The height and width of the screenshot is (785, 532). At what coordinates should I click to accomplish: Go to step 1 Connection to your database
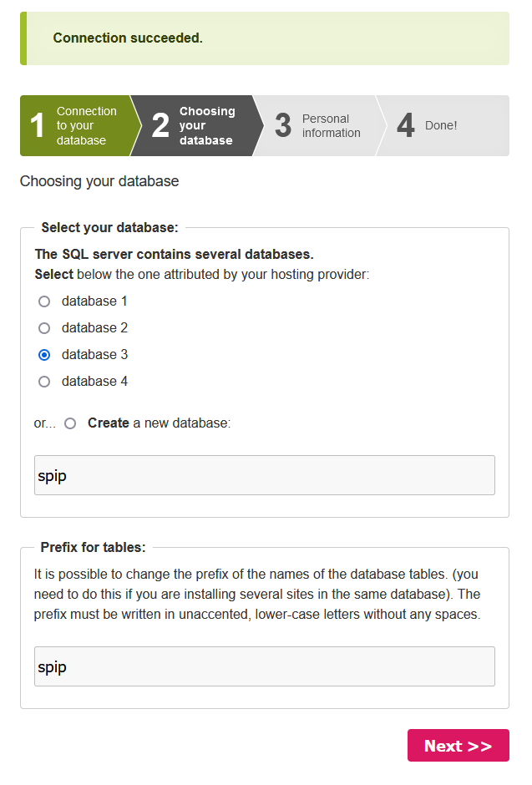(75, 126)
